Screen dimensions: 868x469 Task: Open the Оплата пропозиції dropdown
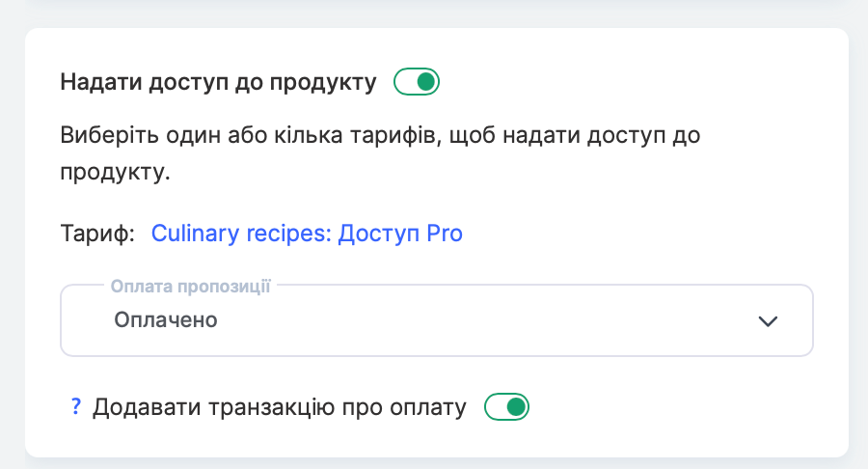pyautogui.click(x=436, y=320)
